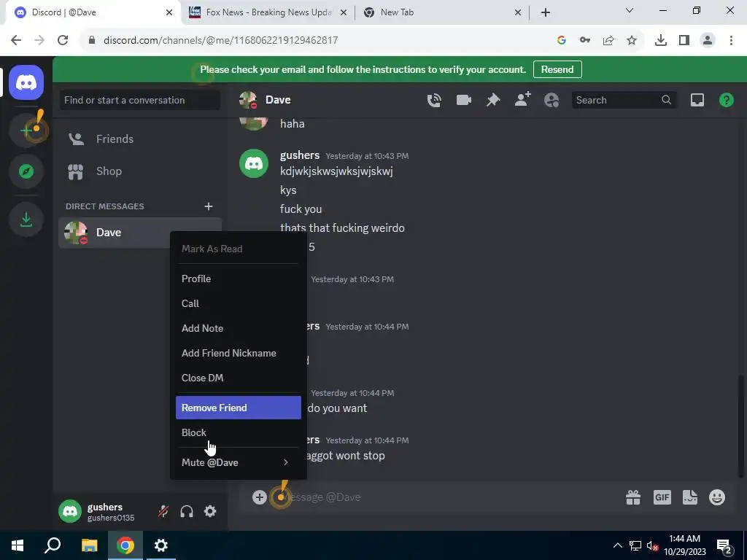Toggle Chrome side panel icon
This screenshot has width=747, height=560.
point(684,41)
